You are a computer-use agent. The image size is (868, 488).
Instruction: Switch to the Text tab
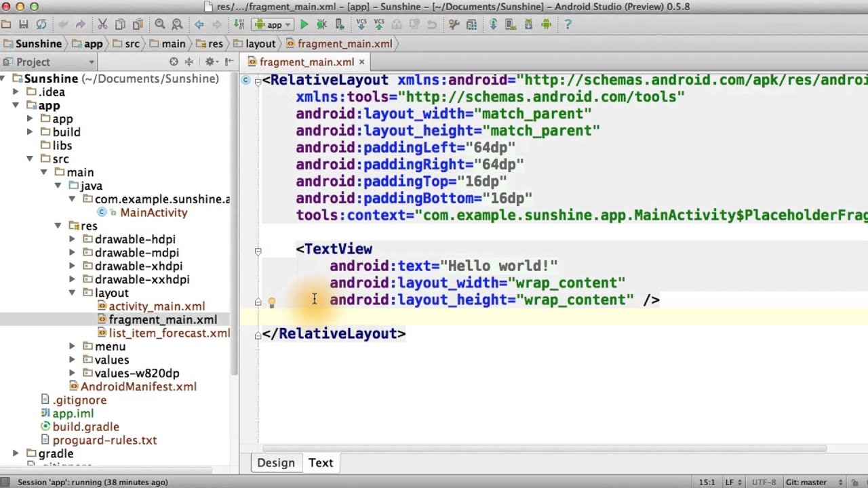point(321,463)
